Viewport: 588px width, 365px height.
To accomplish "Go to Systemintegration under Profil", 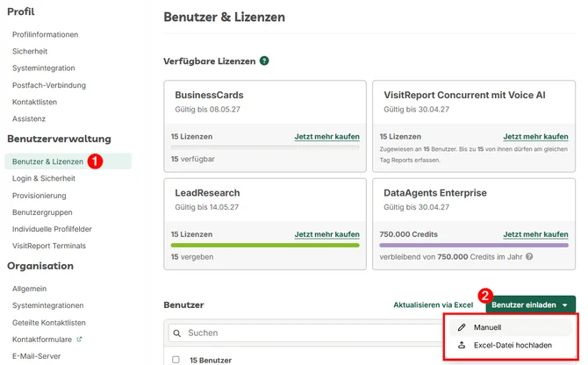I will point(44,68).
